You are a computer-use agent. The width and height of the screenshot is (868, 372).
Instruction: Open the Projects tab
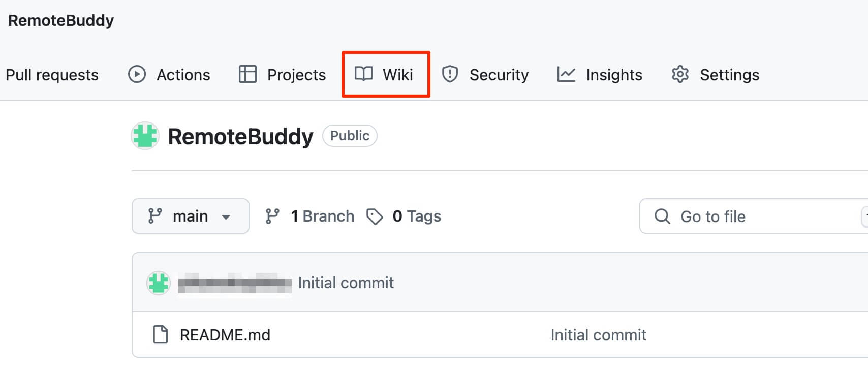point(282,74)
